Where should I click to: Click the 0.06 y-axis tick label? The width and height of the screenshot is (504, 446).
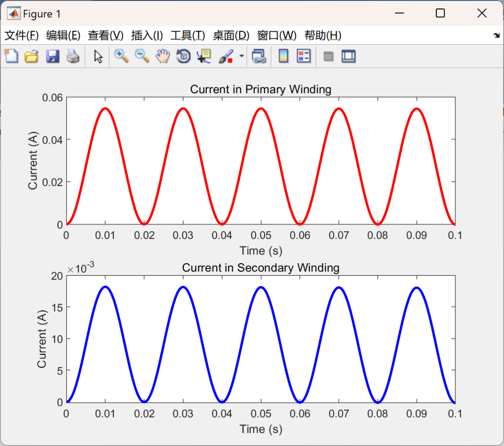coord(52,98)
